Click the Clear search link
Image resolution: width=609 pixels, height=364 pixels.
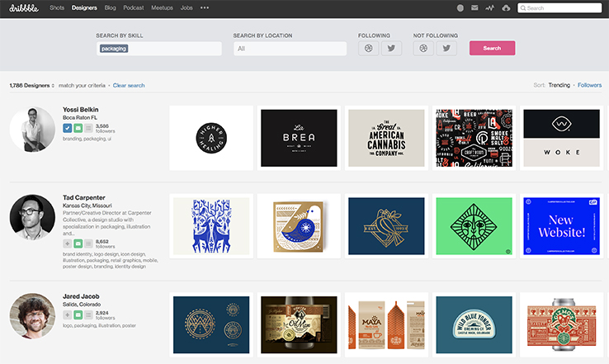tap(129, 86)
